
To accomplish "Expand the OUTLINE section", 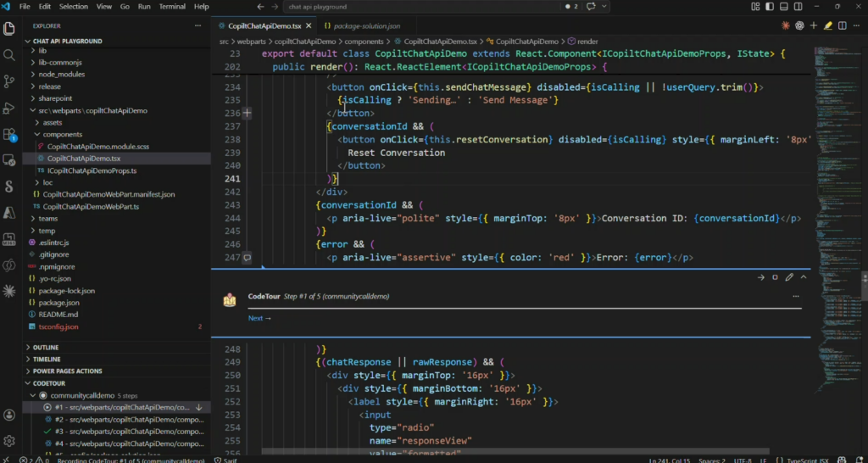I will 46,347.
